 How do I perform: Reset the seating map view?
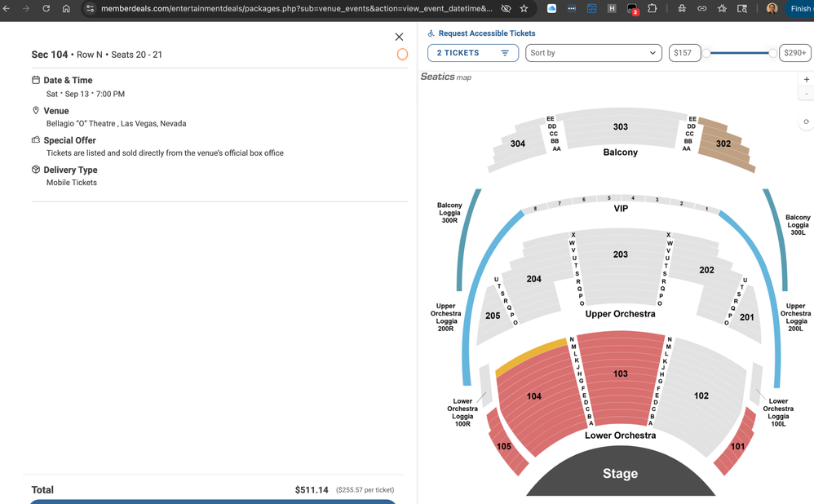[x=806, y=122]
